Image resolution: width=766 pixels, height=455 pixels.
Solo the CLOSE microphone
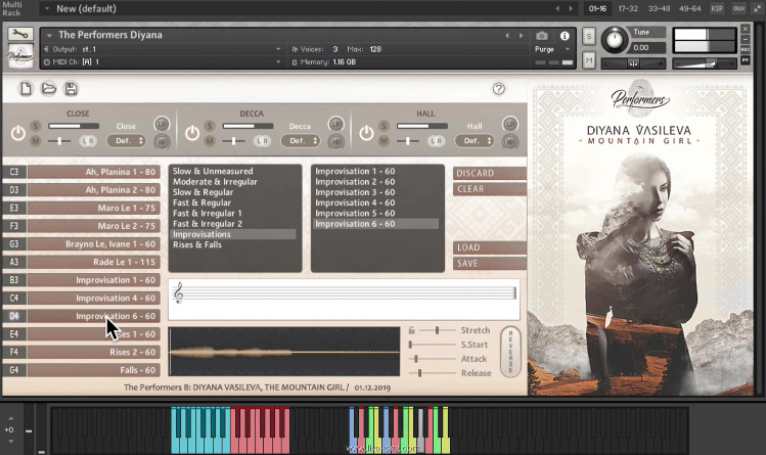tap(35, 126)
